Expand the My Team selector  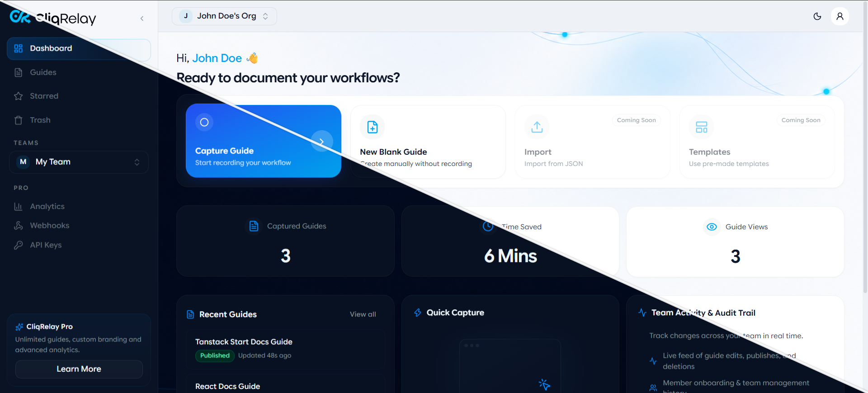pos(79,162)
